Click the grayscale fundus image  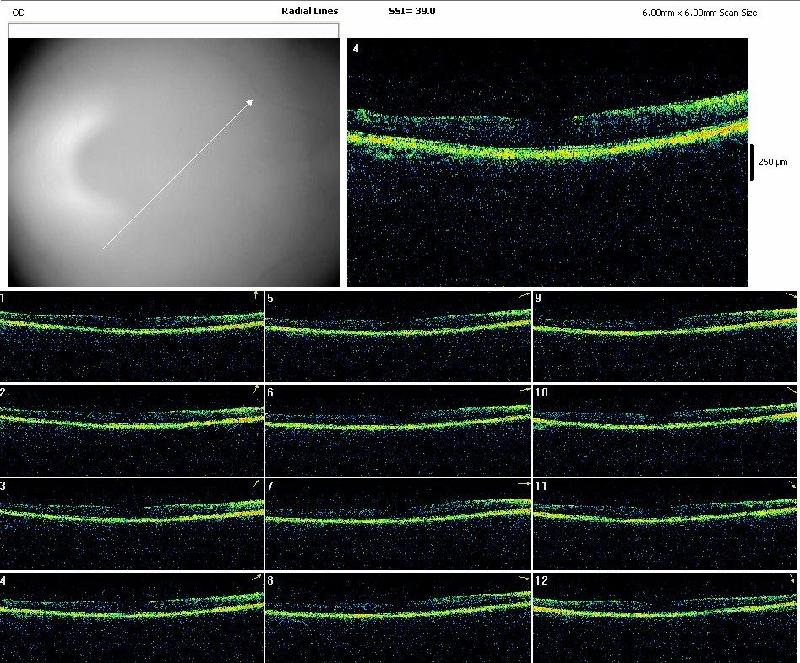173,165
